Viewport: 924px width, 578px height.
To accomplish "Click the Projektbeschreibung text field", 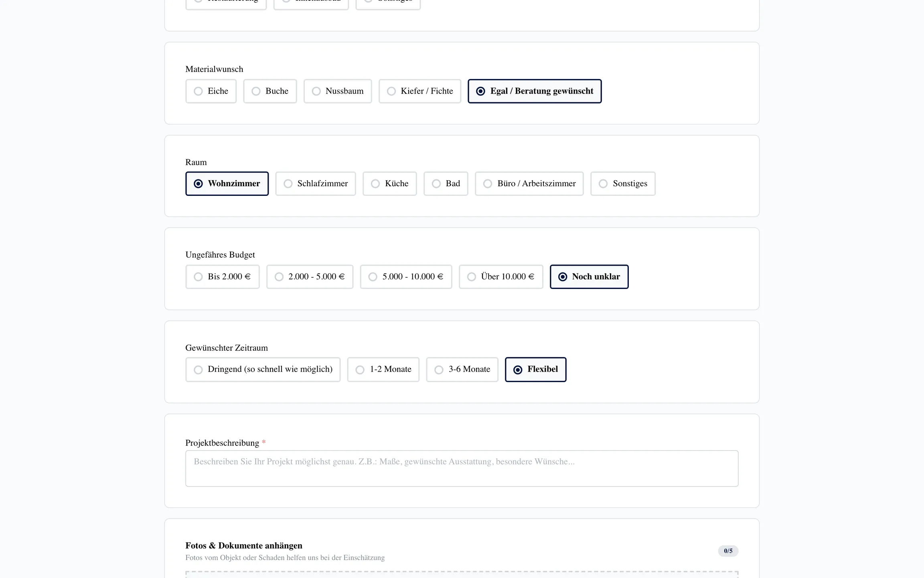I will (x=462, y=468).
